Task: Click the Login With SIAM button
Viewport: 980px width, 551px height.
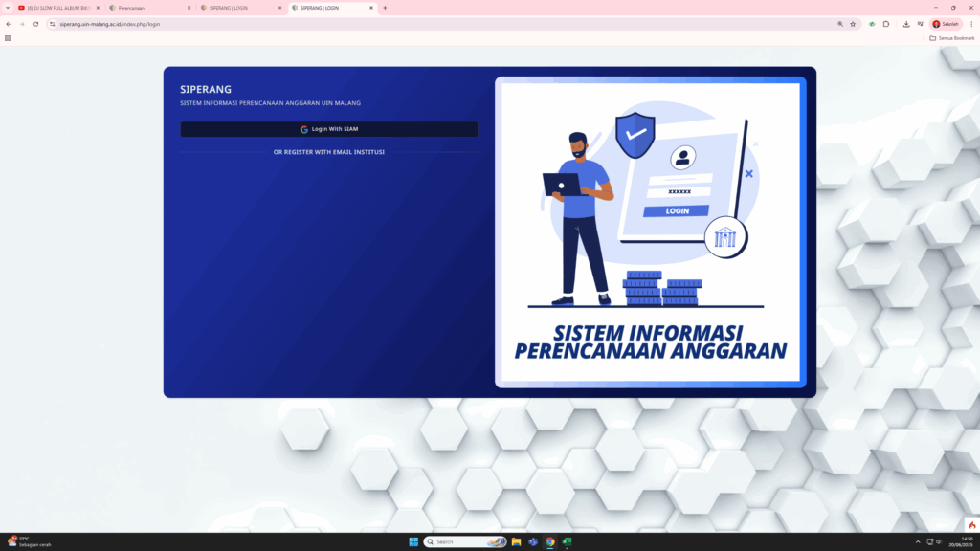Action: [328, 129]
